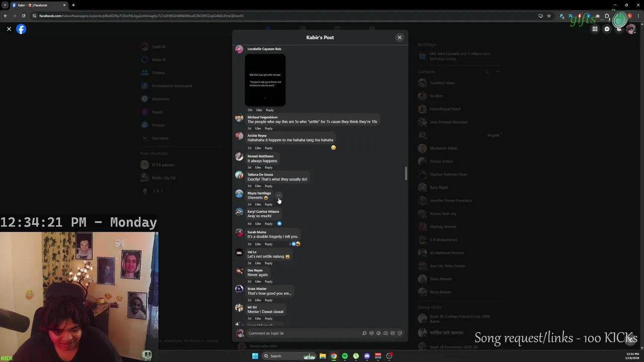644x362 pixels.
Task: Reply to Tatiana De Souza's comment
Action: pyautogui.click(x=269, y=186)
